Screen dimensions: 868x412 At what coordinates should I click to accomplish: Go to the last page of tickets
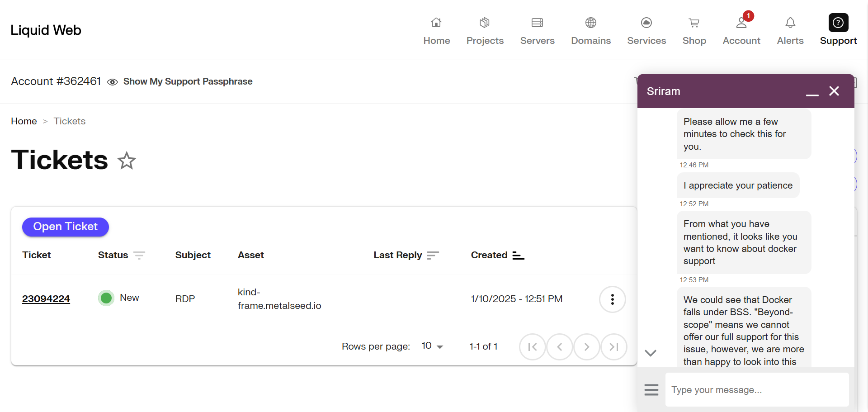[614, 347]
